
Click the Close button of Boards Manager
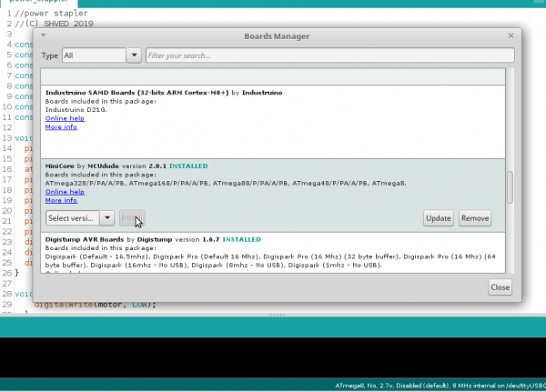tap(500, 287)
